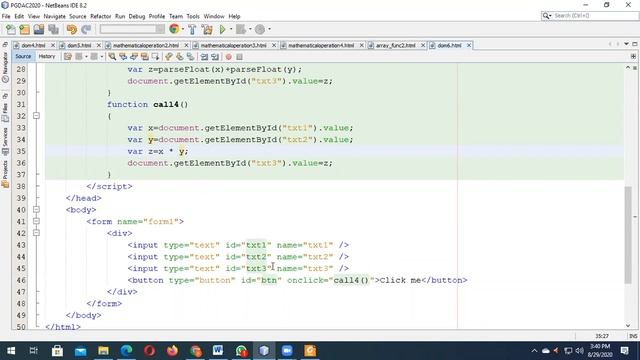
Task: Click the split editor icon below the tabs
Action: pyautogui.click(x=633, y=56)
